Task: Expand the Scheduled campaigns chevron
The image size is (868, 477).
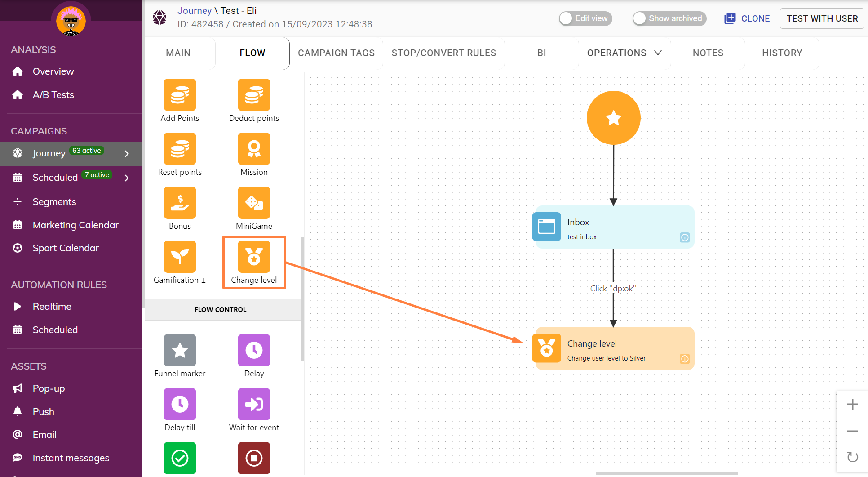Action: [x=127, y=178]
